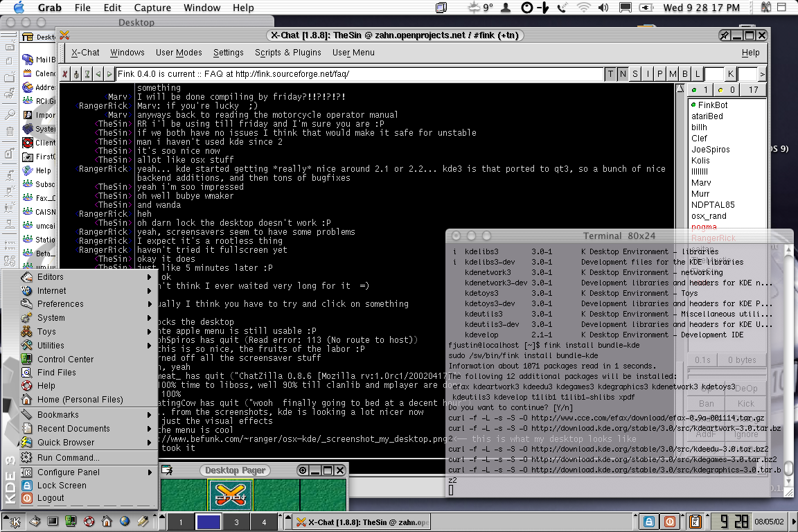Launch the home folder icon in the KDE panel
The image size is (798, 532).
(x=107, y=522)
